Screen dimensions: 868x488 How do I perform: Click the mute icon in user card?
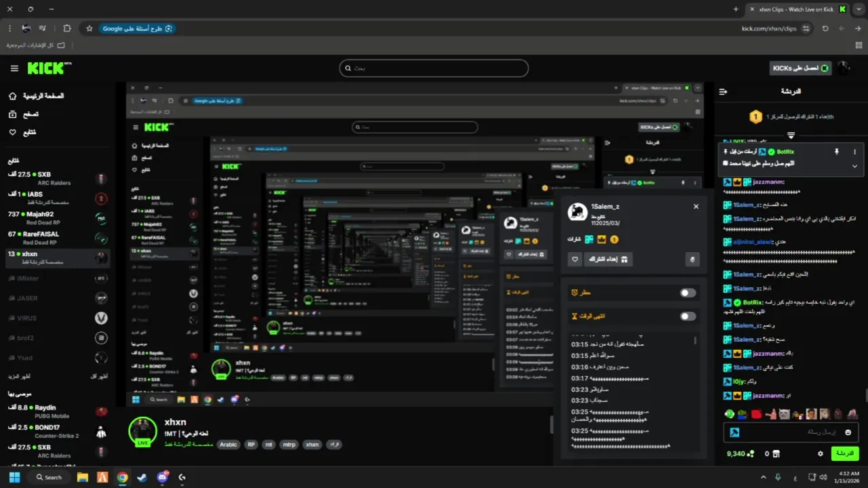pos(692,259)
